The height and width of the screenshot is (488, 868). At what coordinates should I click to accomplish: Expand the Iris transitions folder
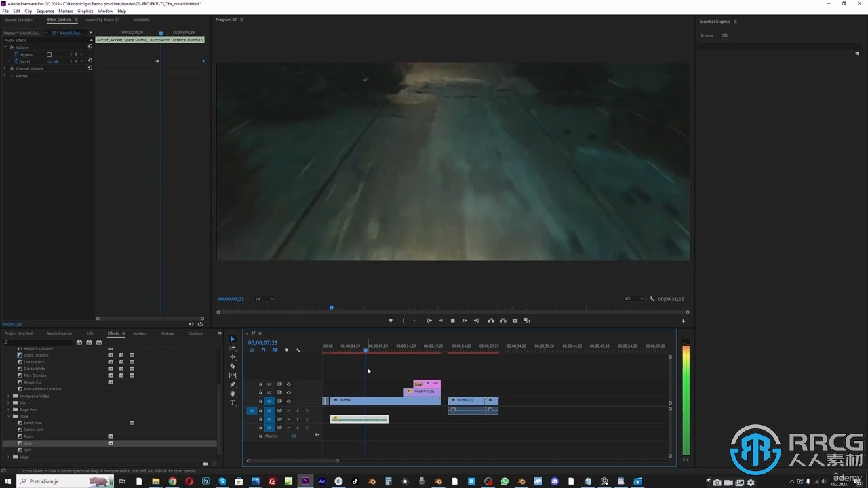coord(9,403)
